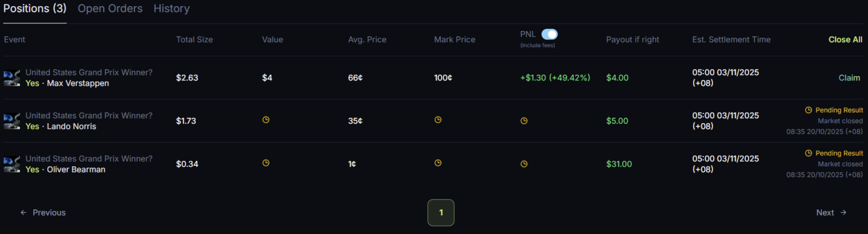Toggle the PNL include fees switch

tap(549, 34)
